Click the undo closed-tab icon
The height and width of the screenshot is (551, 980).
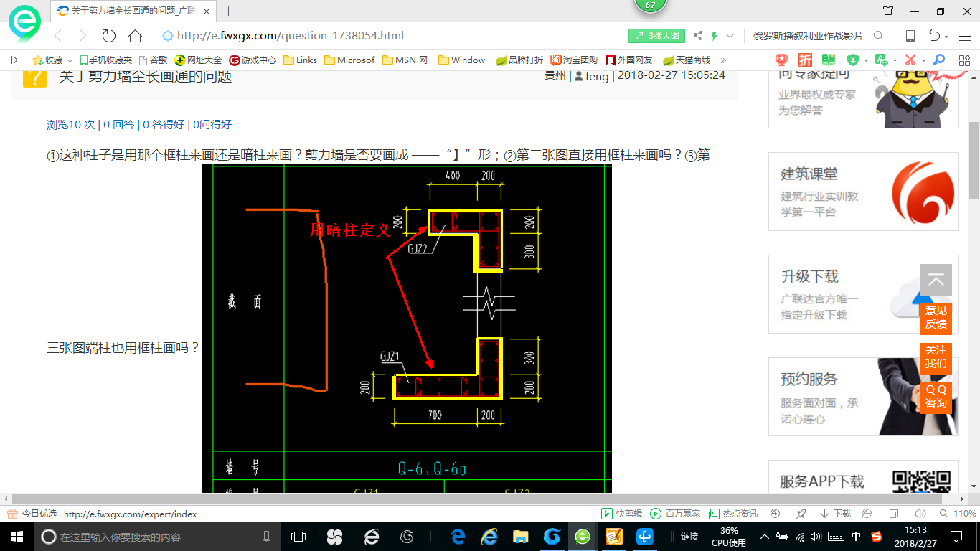coord(934,36)
